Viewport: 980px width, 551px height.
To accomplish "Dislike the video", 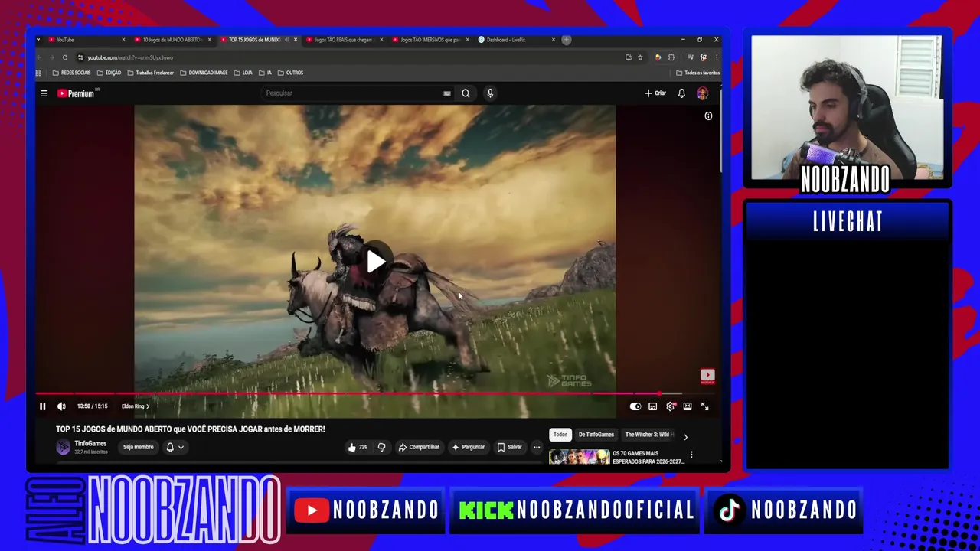I will 381,447.
